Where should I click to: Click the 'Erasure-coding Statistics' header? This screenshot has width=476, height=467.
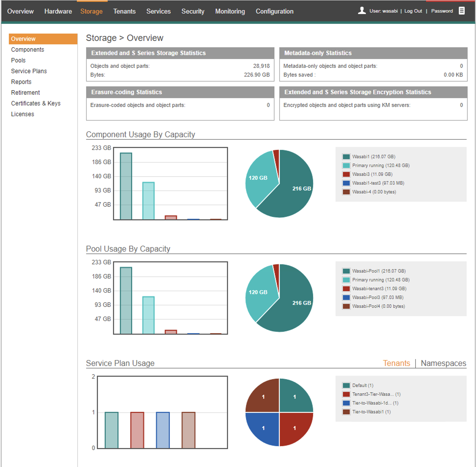[180, 92]
